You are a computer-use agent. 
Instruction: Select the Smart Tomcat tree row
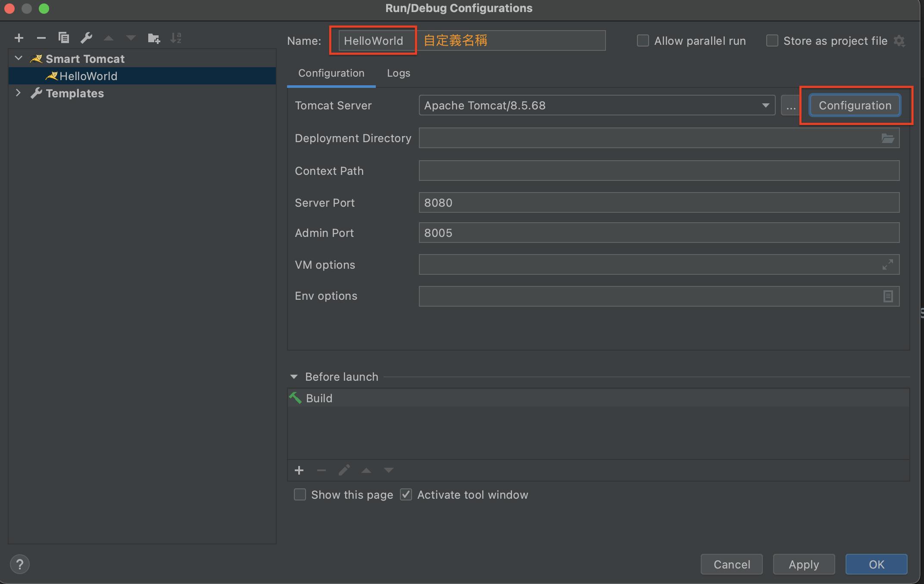[x=142, y=59]
